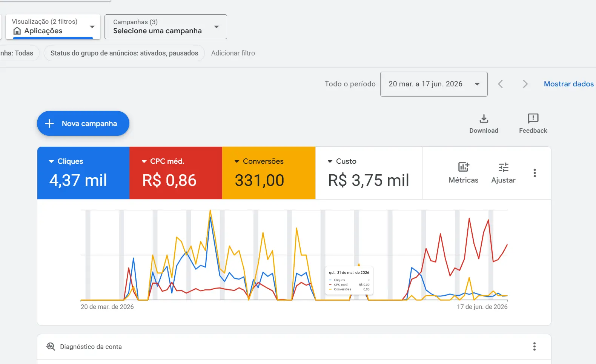Click the Diagnóstico da conta heading
Image resolution: width=596 pixels, height=364 pixels.
click(91, 347)
